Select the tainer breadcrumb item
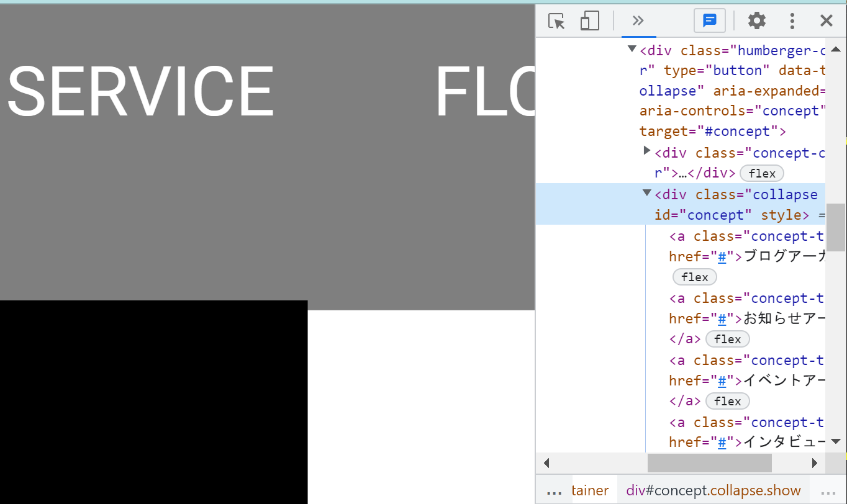This screenshot has width=847, height=504. (591, 490)
